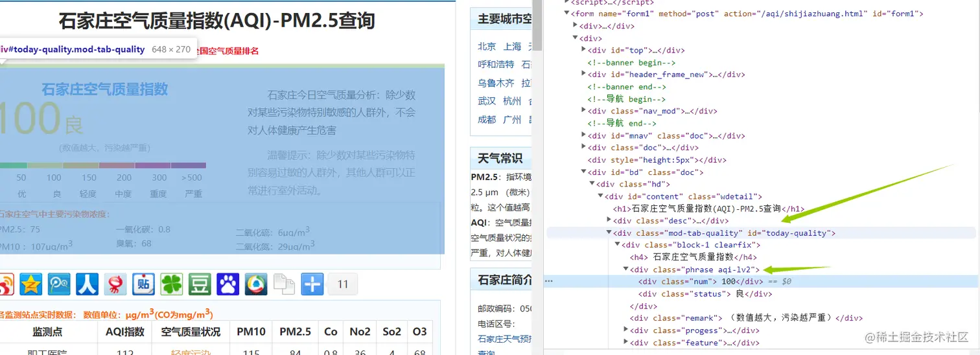This screenshot has width=980, height=355.
Task: Click the copy link pages icon
Action: pyautogui.click(x=284, y=284)
